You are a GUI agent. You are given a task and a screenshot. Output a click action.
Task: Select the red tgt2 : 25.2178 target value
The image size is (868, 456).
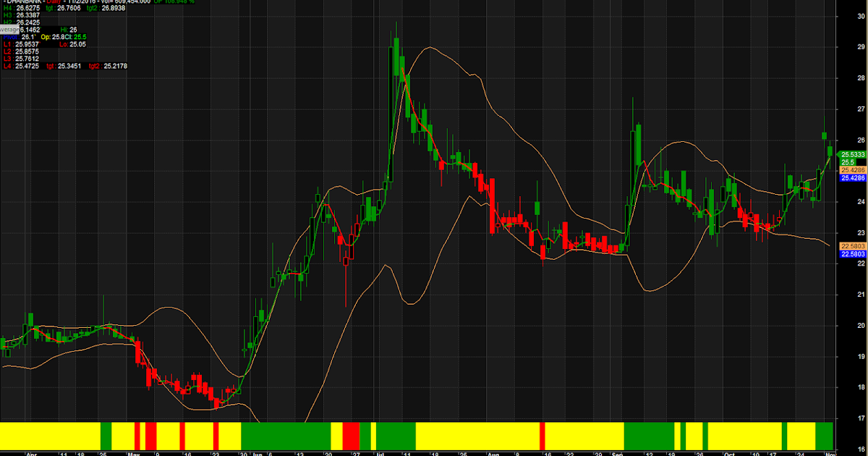(108, 66)
